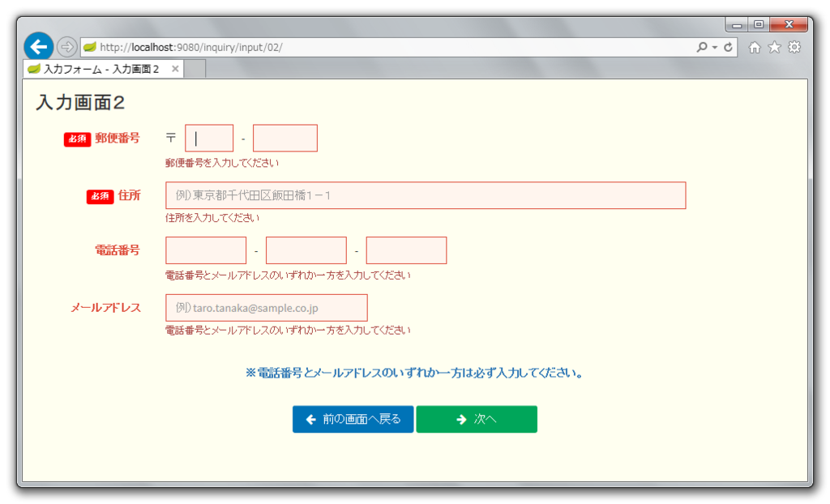Click the 前の画面へ戻る button

pyautogui.click(x=353, y=419)
